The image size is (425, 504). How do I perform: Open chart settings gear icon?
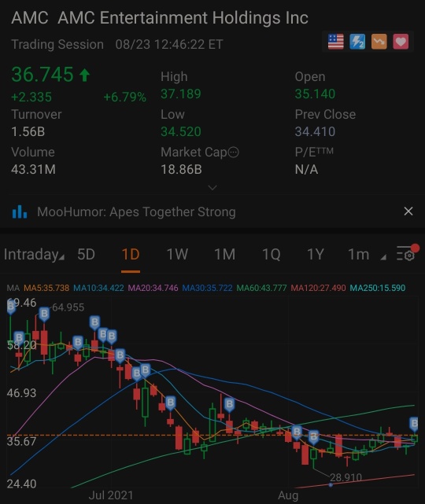(407, 254)
